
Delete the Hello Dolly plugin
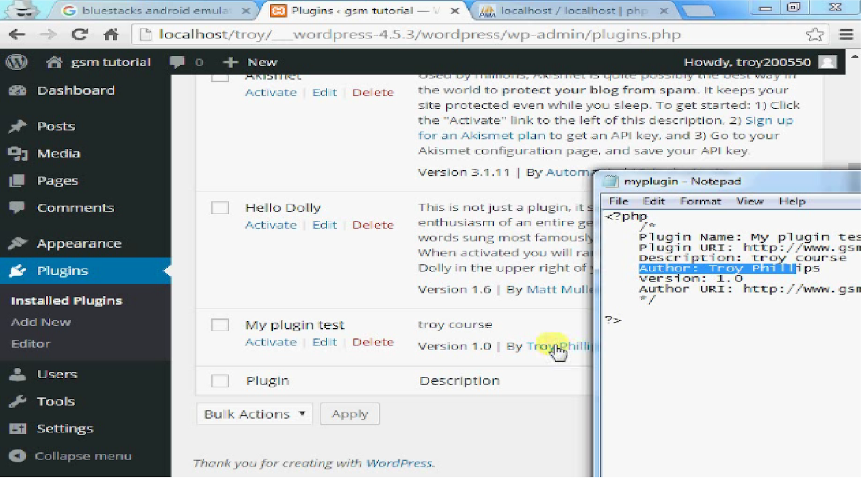coord(373,224)
